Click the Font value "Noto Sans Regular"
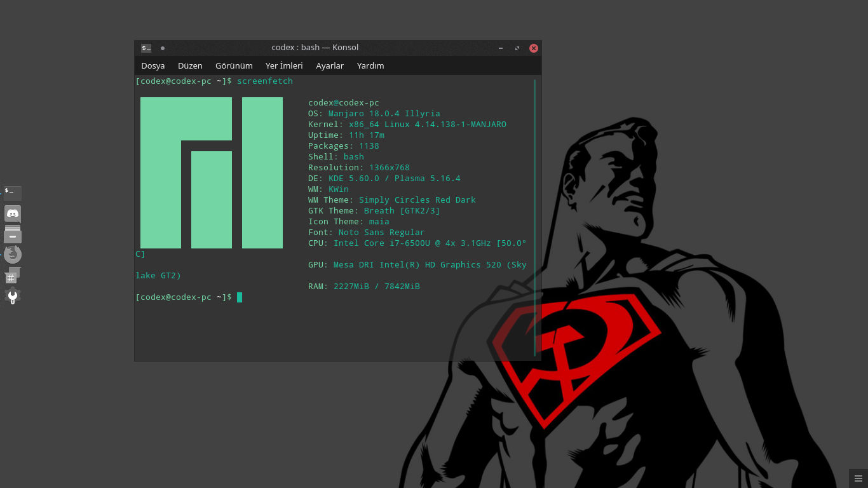868x488 pixels. [382, 233]
